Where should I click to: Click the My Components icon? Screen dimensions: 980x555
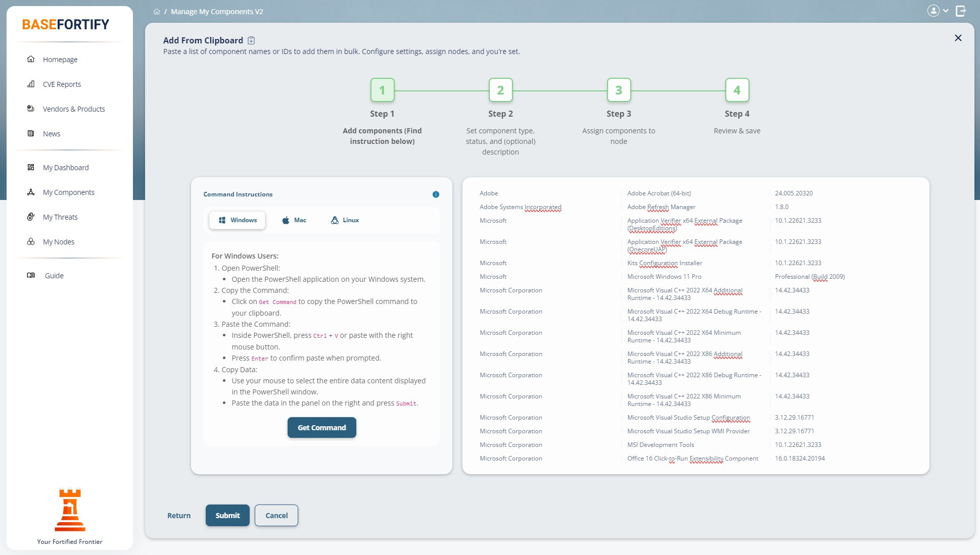[31, 192]
